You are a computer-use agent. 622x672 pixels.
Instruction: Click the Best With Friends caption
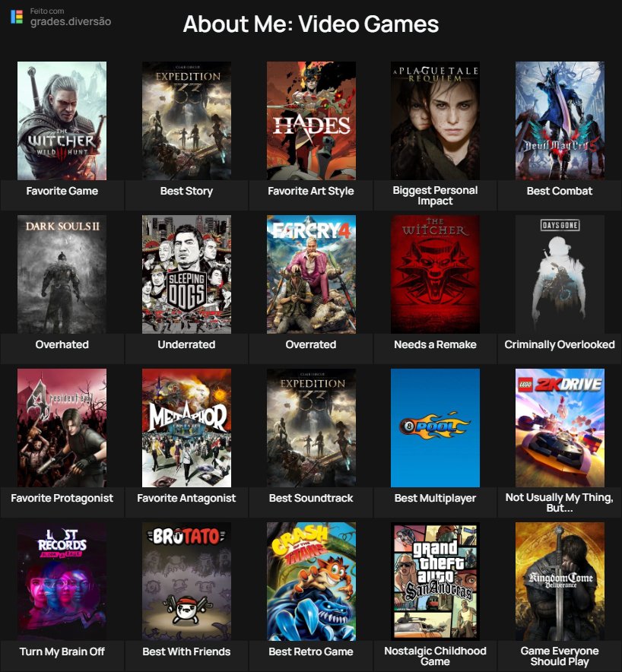pos(186,651)
